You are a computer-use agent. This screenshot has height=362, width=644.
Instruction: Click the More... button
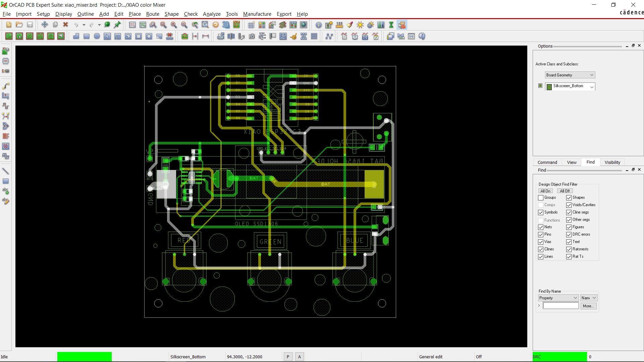pos(588,306)
